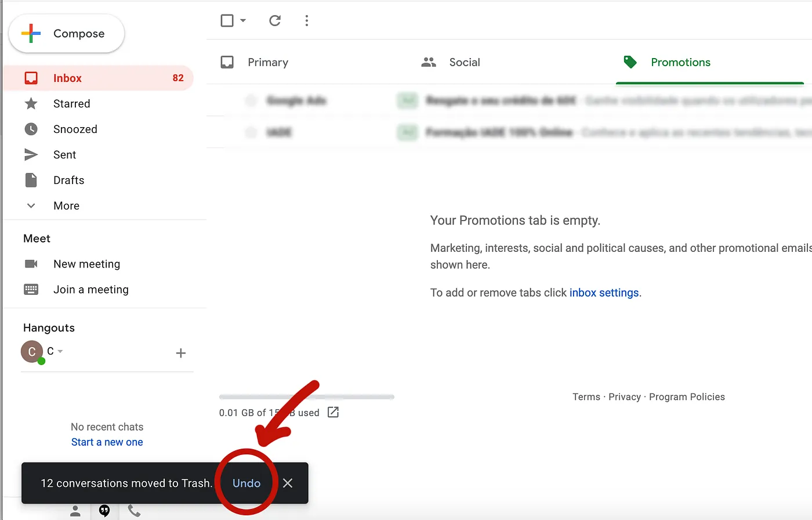This screenshot has width=812, height=520.
Task: Click Undo in the Trash notification
Action: [246, 483]
